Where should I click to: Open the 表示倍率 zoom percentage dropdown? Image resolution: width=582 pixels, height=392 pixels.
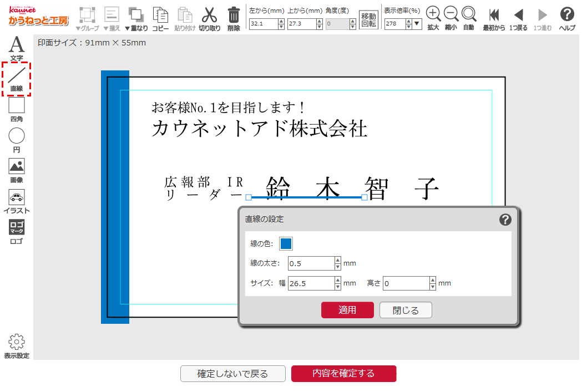[417, 24]
